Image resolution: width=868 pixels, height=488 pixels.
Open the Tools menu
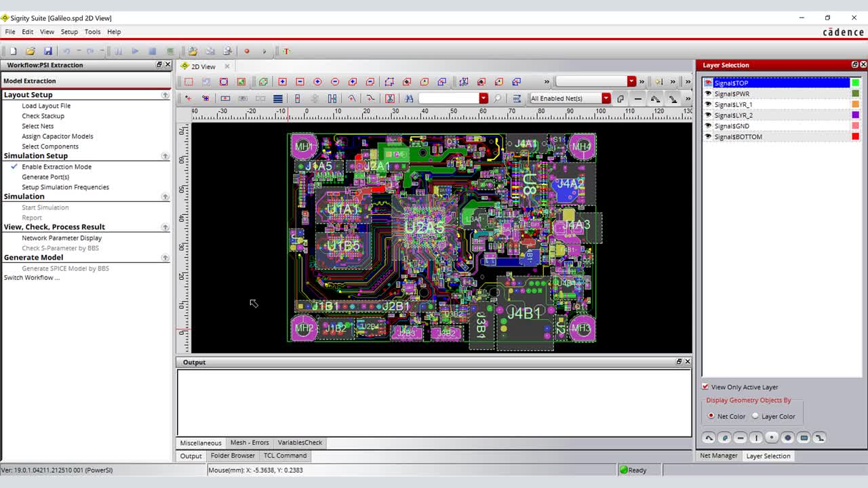[92, 32]
